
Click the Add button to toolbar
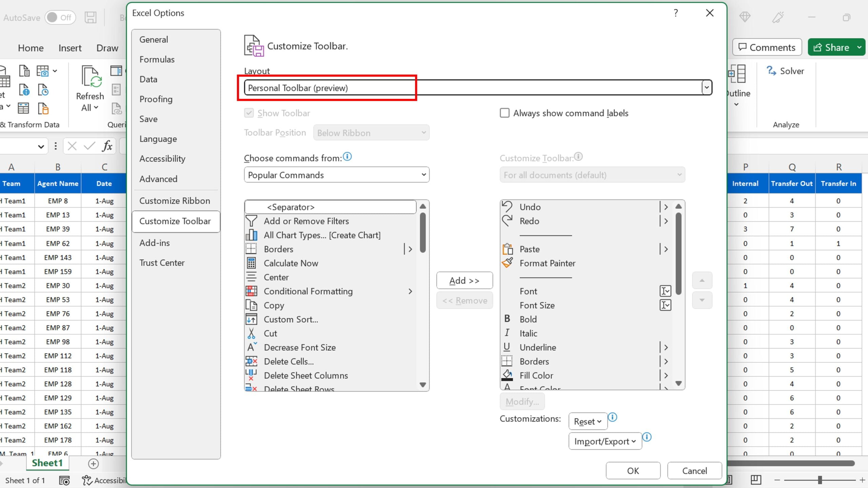465,280
